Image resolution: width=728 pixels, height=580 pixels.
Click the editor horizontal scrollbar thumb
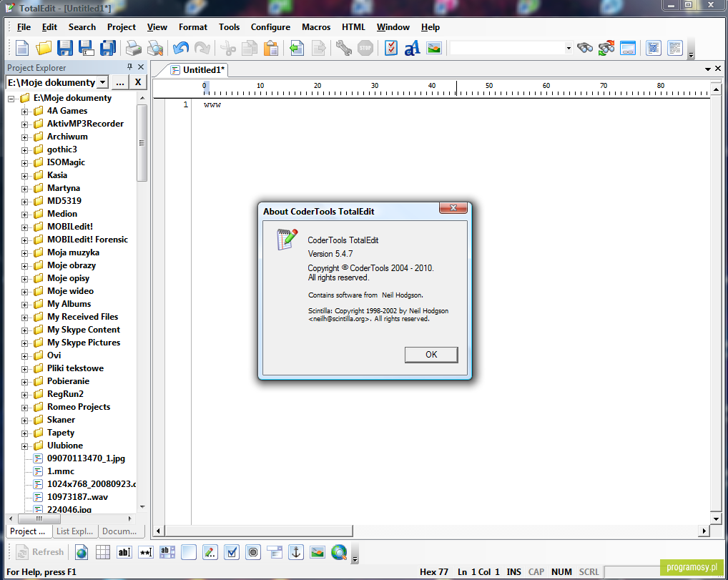pyautogui.click(x=259, y=531)
